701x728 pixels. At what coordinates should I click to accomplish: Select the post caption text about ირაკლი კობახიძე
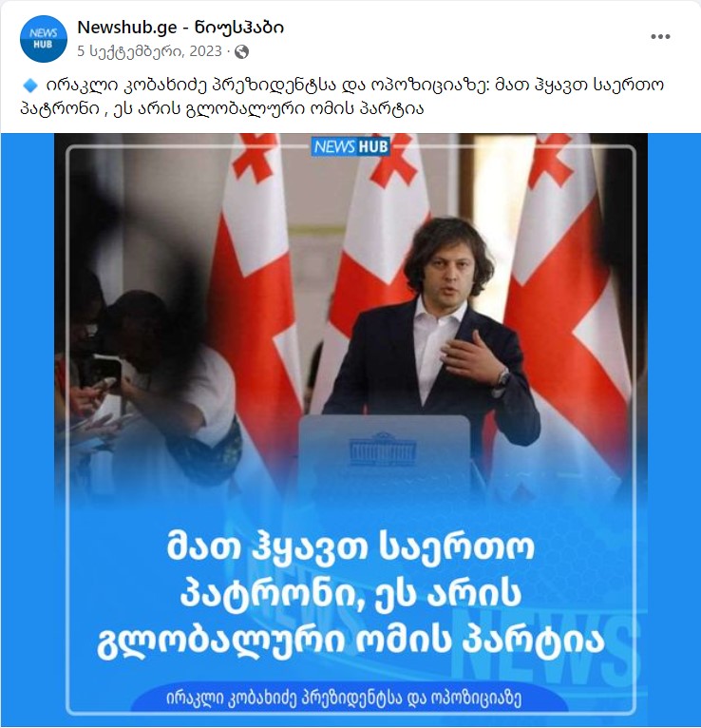342,97
